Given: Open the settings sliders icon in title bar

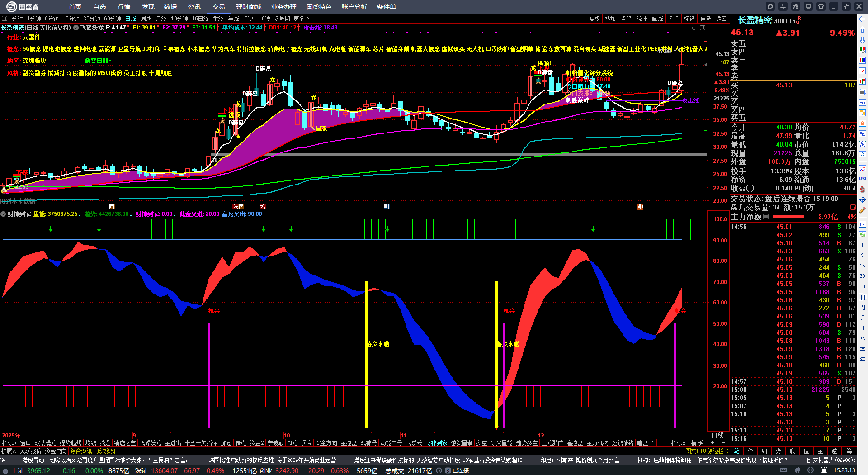Looking at the screenshot, I should pyautogui.click(x=783, y=6).
